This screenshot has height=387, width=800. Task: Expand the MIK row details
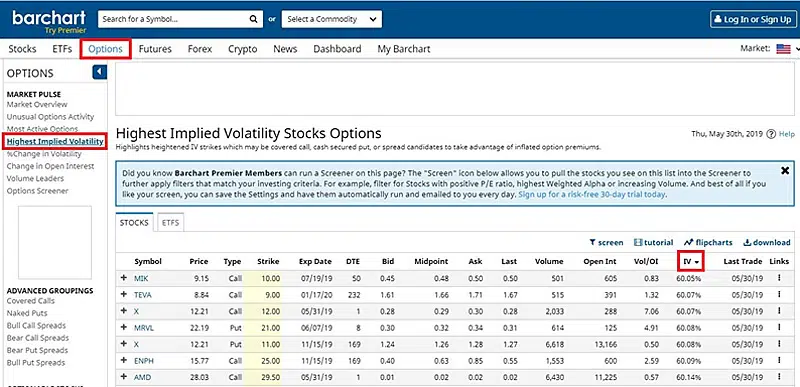123,278
